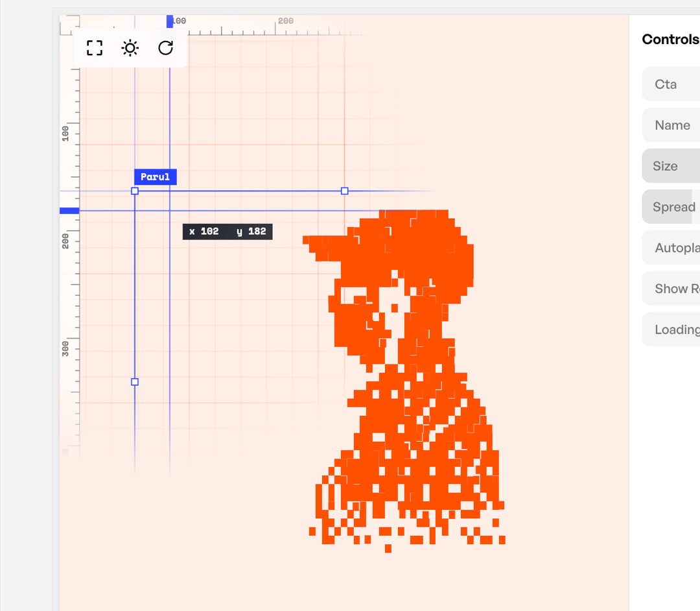
Task: Click the top-right selection handle
Action: (x=345, y=191)
